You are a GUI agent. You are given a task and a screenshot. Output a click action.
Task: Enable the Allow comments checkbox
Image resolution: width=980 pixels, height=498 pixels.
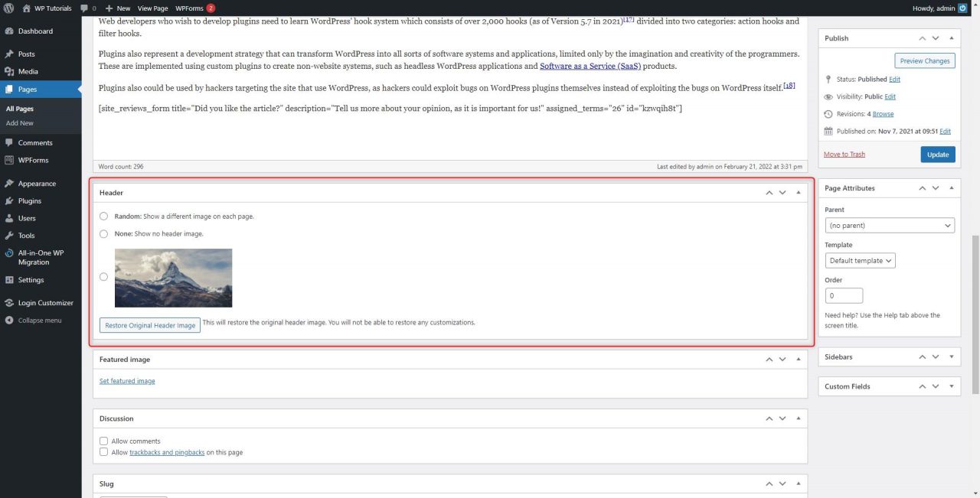click(x=103, y=441)
